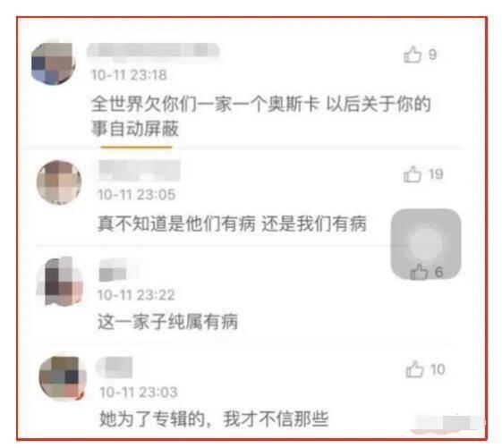Select comment text mentioning 奥斯卡

pos(261,116)
